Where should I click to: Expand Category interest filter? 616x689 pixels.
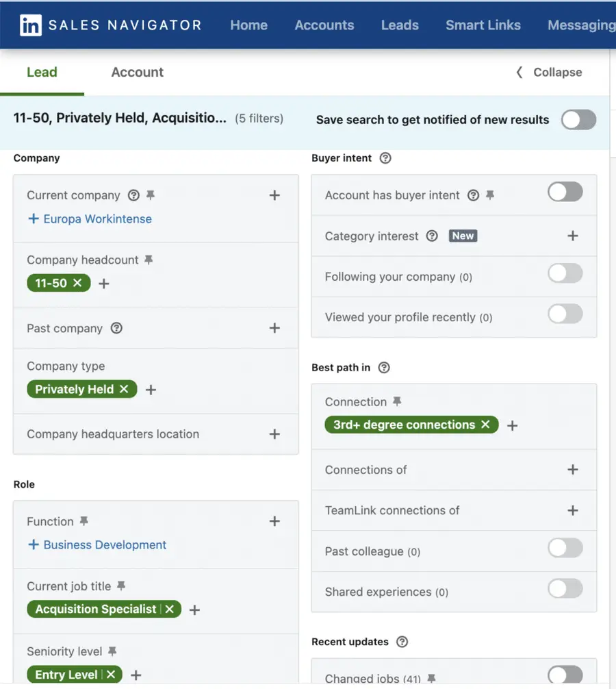point(573,236)
